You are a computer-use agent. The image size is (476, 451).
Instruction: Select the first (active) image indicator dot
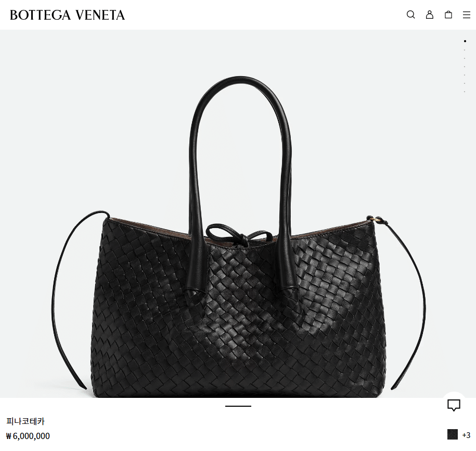coord(465,41)
